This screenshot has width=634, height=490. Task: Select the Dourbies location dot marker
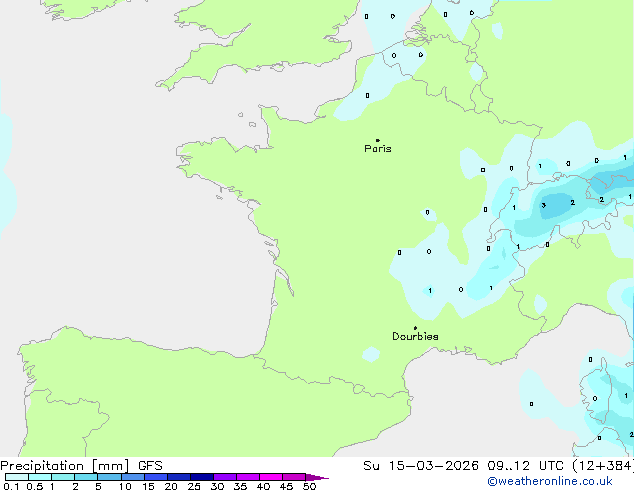(415, 328)
